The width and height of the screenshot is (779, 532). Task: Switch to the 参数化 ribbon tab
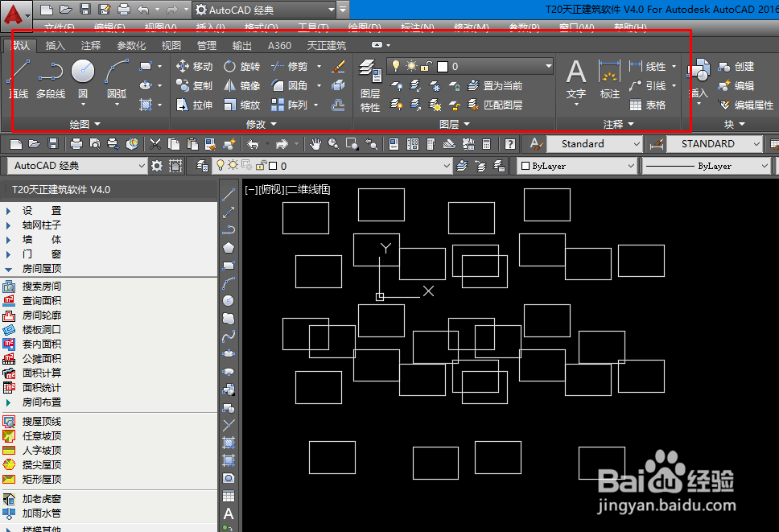tap(131, 46)
